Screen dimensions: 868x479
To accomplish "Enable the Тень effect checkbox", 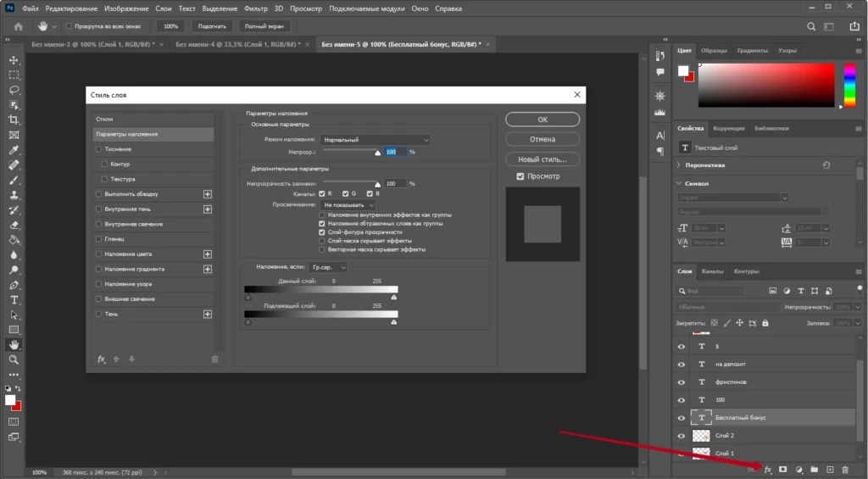I will click(x=99, y=314).
